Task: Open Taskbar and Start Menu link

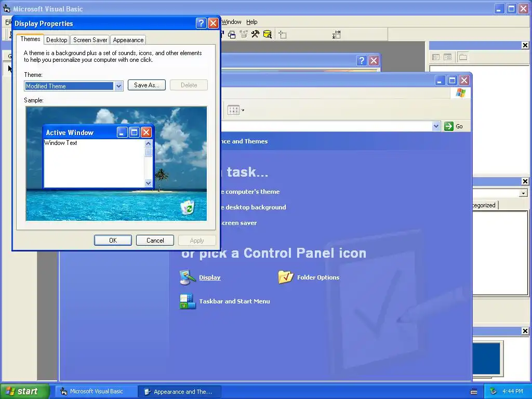Action: (234, 301)
